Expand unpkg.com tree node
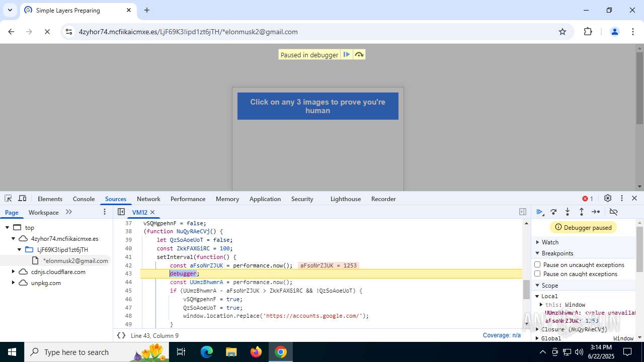Image resolution: width=644 pixels, height=362 pixels. pos(14,283)
